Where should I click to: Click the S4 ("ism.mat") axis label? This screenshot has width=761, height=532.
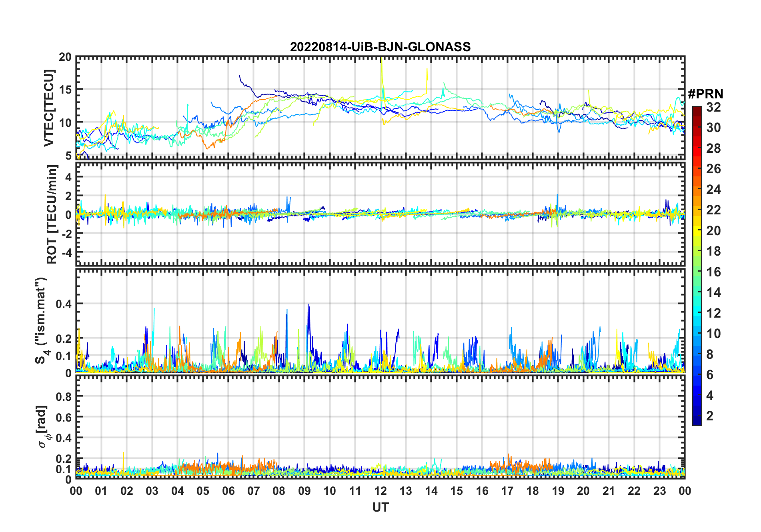click(42, 320)
